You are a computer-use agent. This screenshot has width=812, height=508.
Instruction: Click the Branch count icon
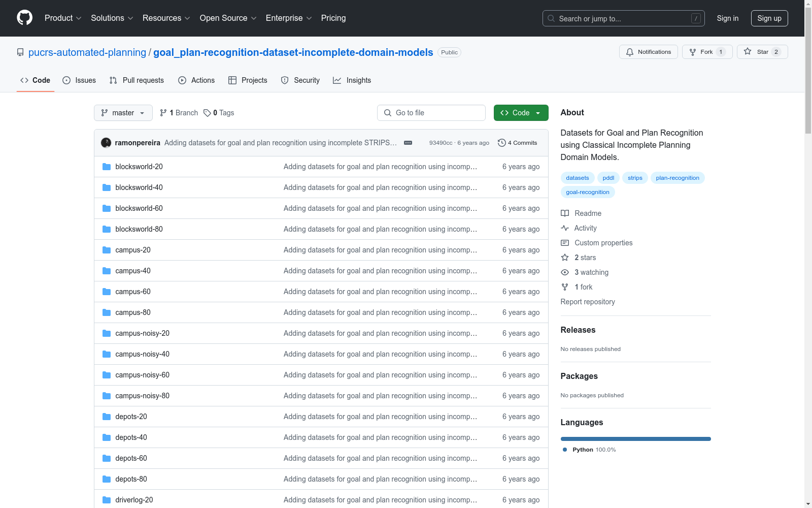point(163,113)
